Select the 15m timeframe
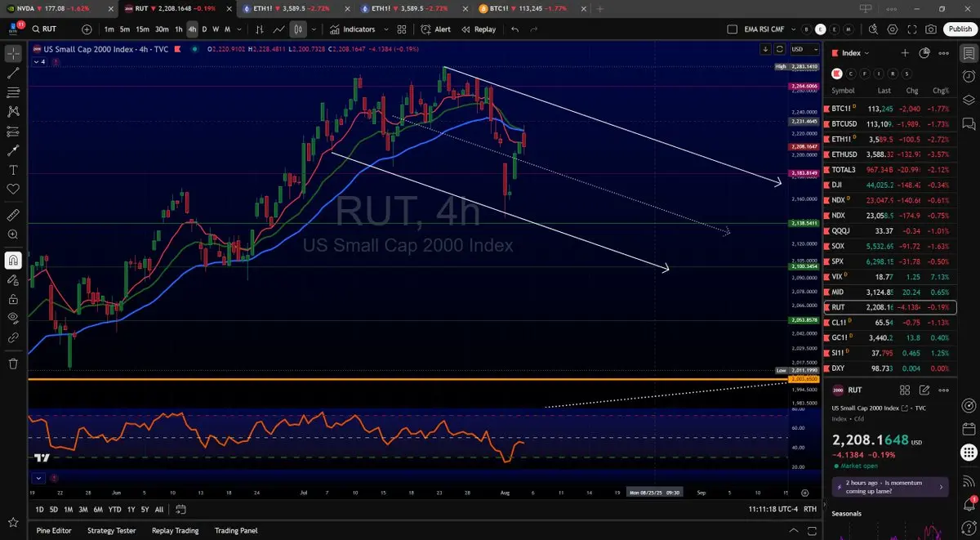 (x=142, y=29)
